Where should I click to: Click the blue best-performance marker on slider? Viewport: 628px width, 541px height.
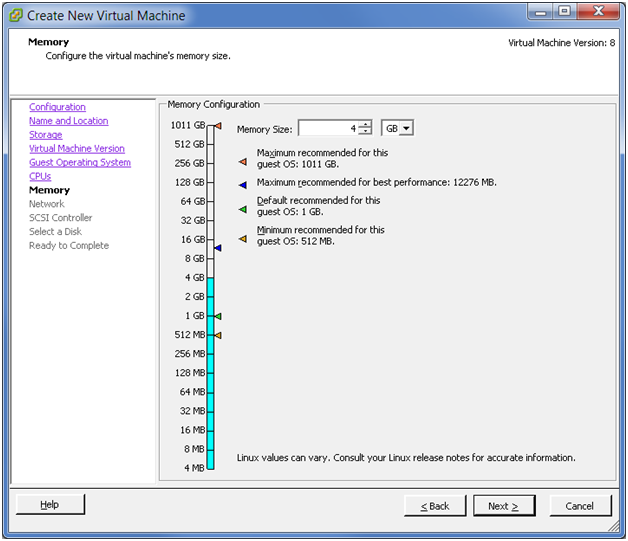click(x=218, y=248)
